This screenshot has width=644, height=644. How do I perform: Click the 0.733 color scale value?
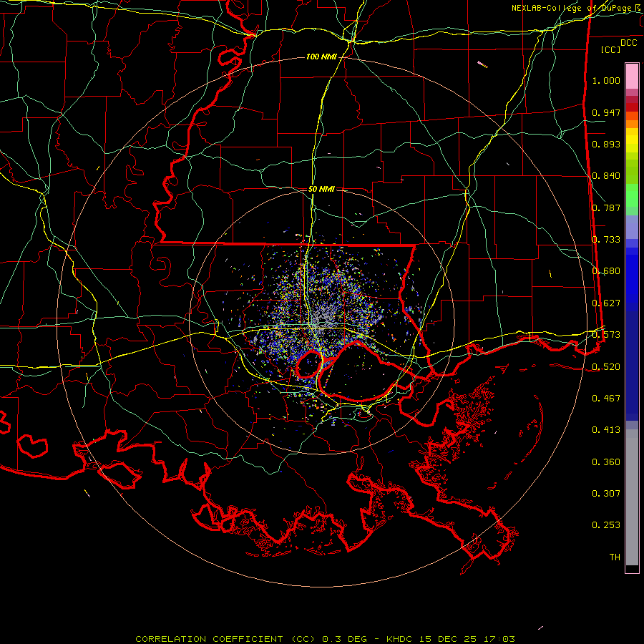tap(606, 240)
